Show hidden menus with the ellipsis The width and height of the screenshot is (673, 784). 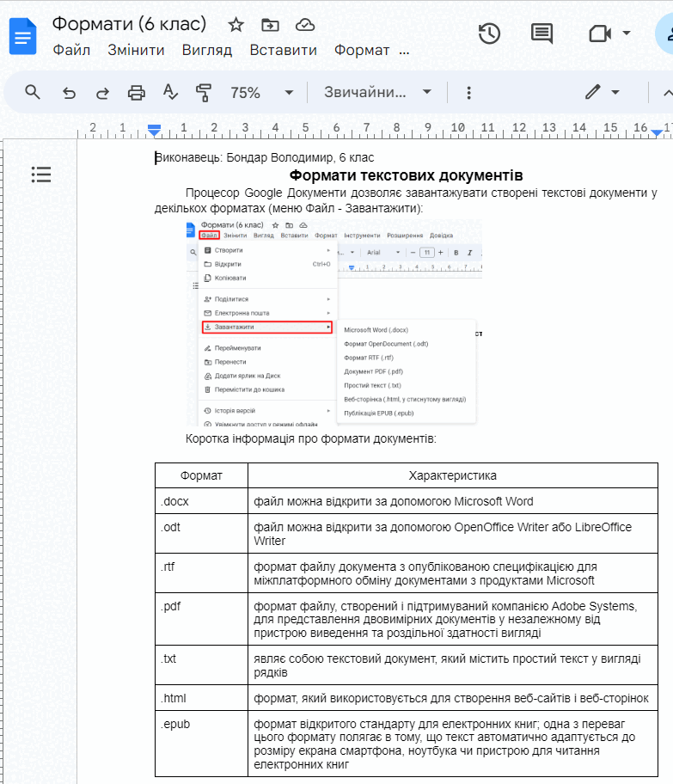pyautogui.click(x=405, y=51)
